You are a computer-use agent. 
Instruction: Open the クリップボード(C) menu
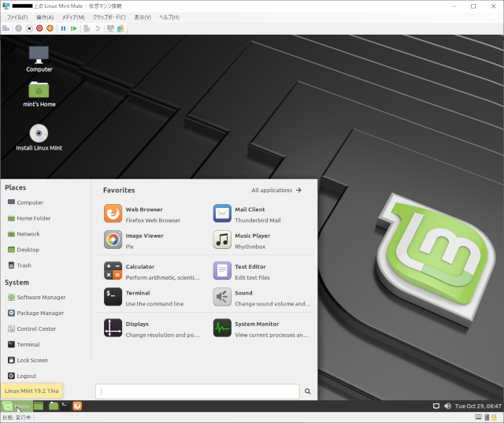coord(109,17)
